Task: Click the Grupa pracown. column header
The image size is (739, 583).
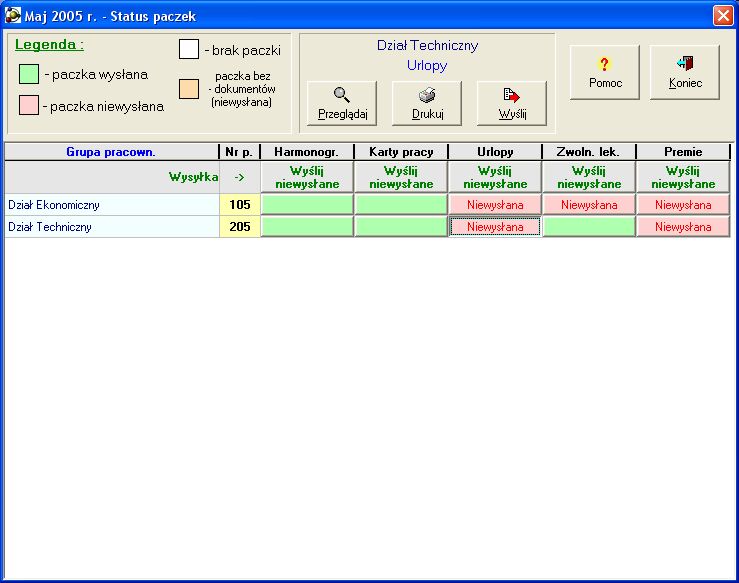Action: [111, 152]
